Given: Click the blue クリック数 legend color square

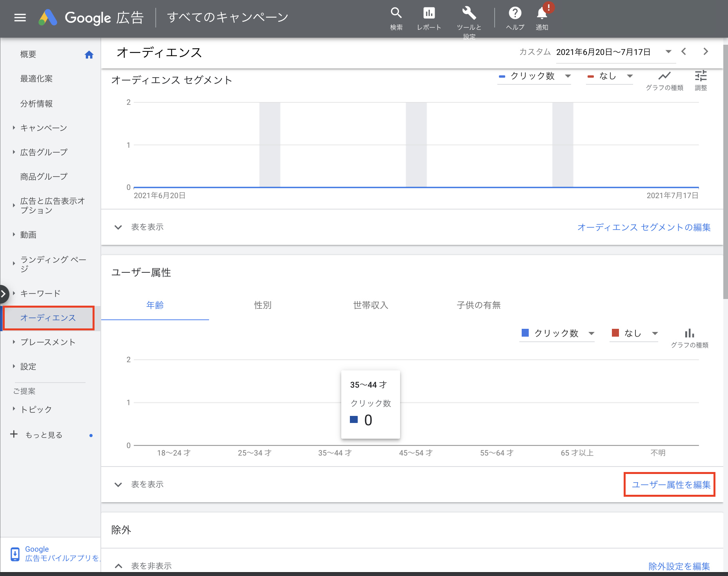Looking at the screenshot, I should click(x=525, y=333).
